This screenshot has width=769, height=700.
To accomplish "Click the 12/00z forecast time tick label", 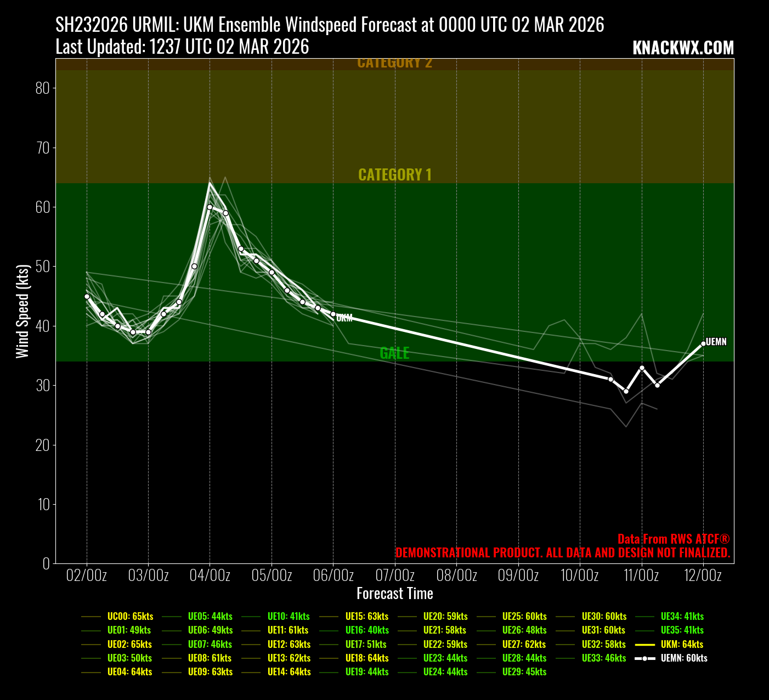I will pyautogui.click(x=703, y=575).
